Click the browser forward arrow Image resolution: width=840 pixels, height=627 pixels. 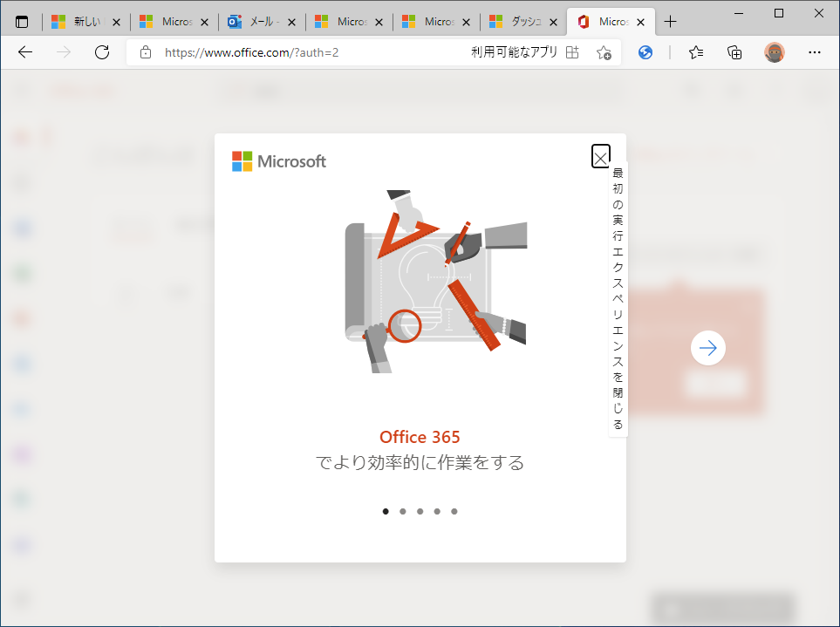click(64, 52)
